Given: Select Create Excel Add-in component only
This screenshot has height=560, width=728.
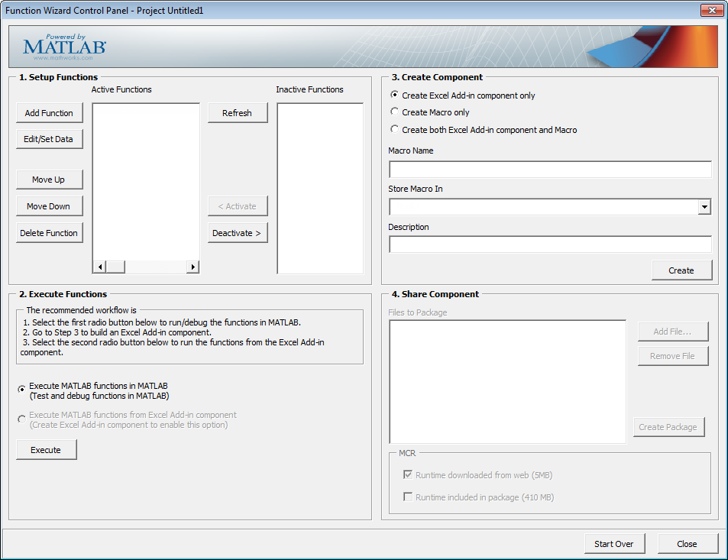Looking at the screenshot, I should pyautogui.click(x=394, y=95).
